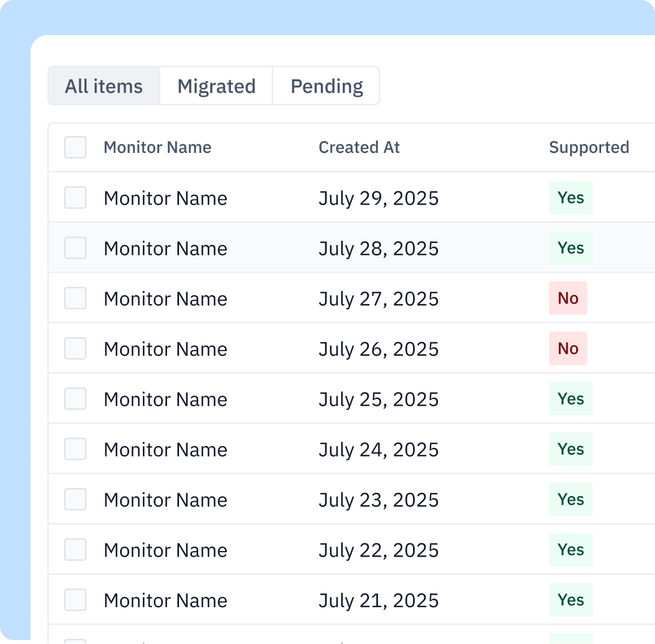The width and height of the screenshot is (655, 644).
Task: Select the checkbox on the July 24, 2025 row
Action: 75,449
